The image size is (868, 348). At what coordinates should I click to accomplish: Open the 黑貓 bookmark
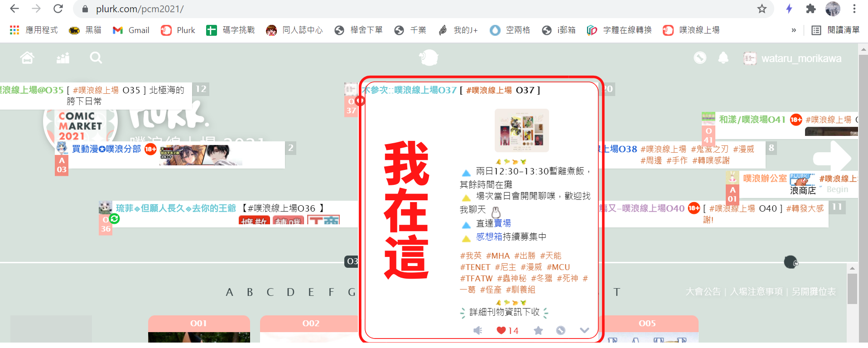pyautogui.click(x=85, y=30)
